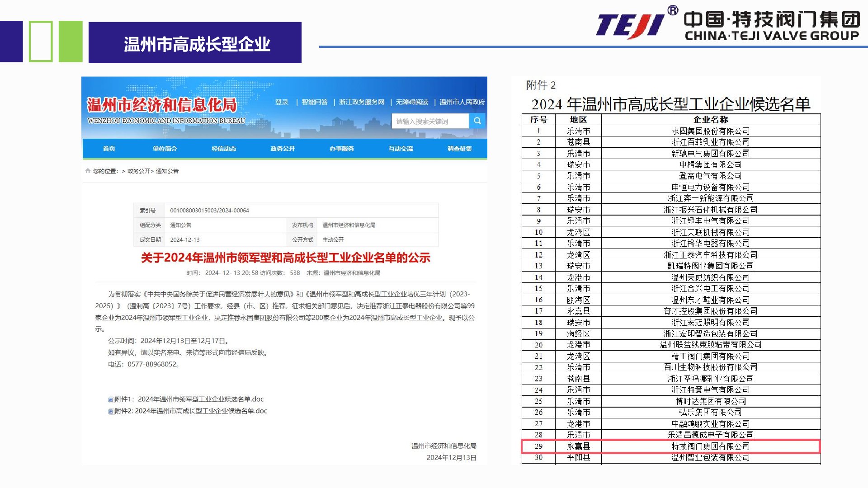The height and width of the screenshot is (488, 868).
Task: Click the 公示时间 line in the article
Action: (x=170, y=341)
